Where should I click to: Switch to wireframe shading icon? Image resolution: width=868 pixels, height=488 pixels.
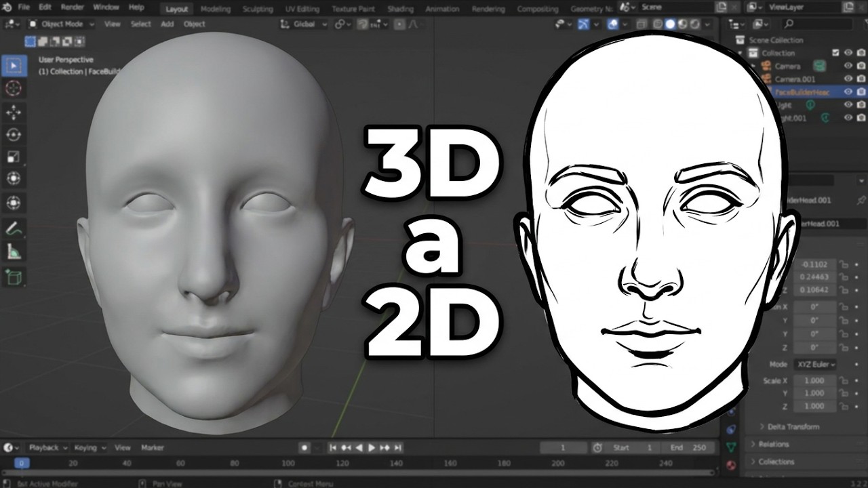pyautogui.click(x=658, y=24)
